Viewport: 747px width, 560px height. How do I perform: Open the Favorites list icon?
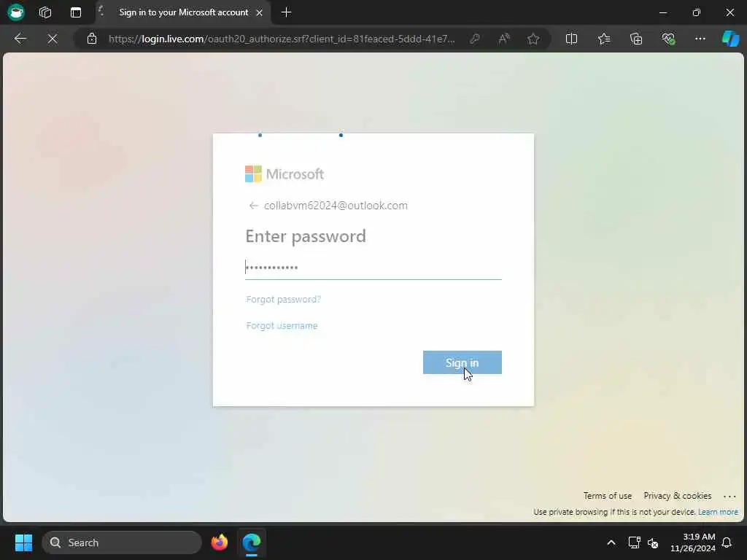pyautogui.click(x=603, y=39)
